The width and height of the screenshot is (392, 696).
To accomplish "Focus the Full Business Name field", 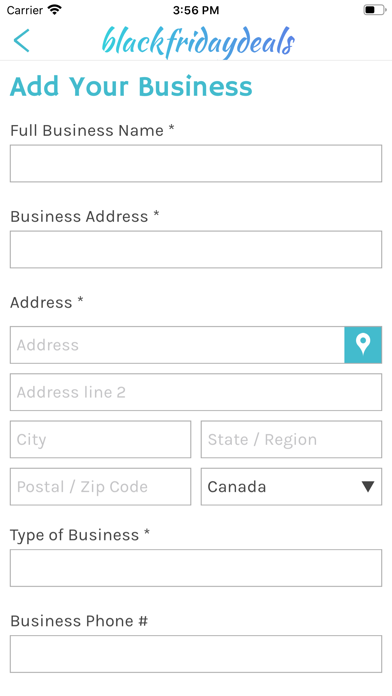I will (196, 163).
